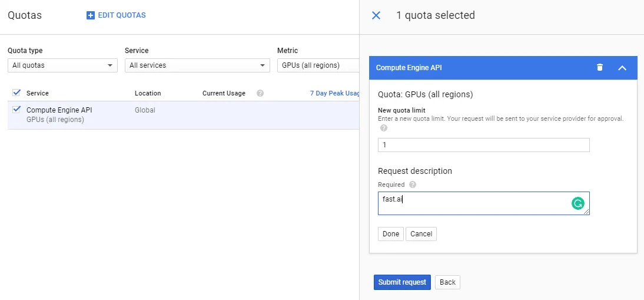The image size is (644, 300).
Task: Click the Back button
Action: 447,282
